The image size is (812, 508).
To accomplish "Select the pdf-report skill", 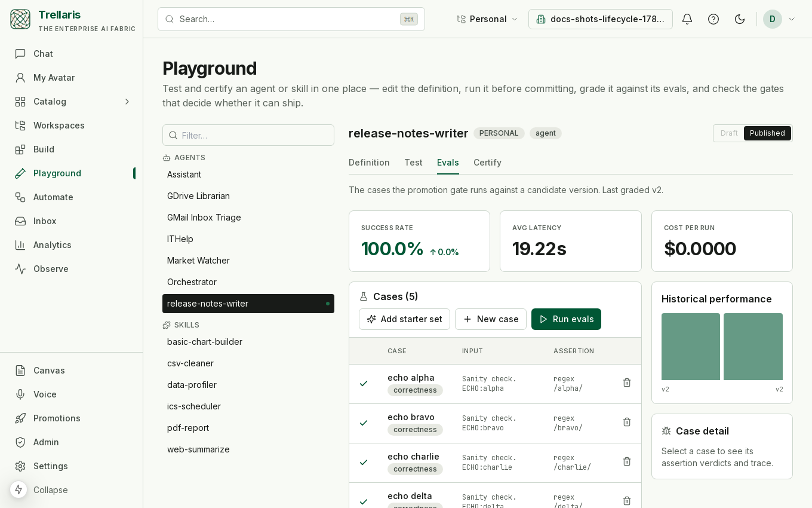I will coord(248,428).
